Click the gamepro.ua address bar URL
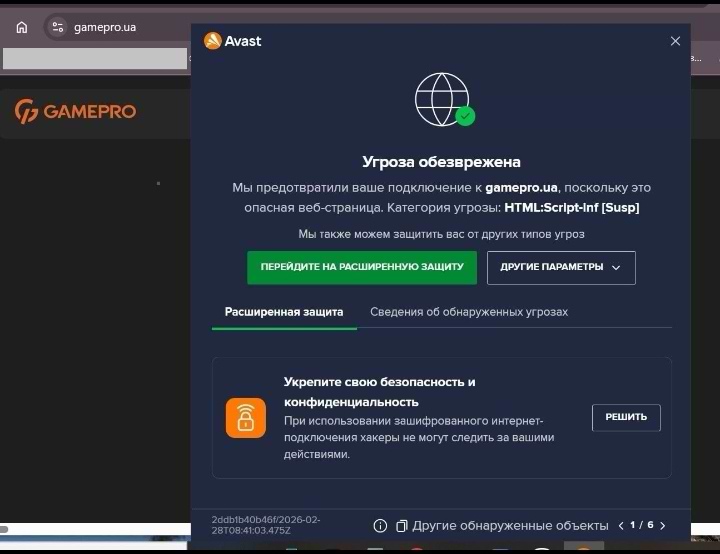This screenshot has height=554, width=720. point(105,27)
